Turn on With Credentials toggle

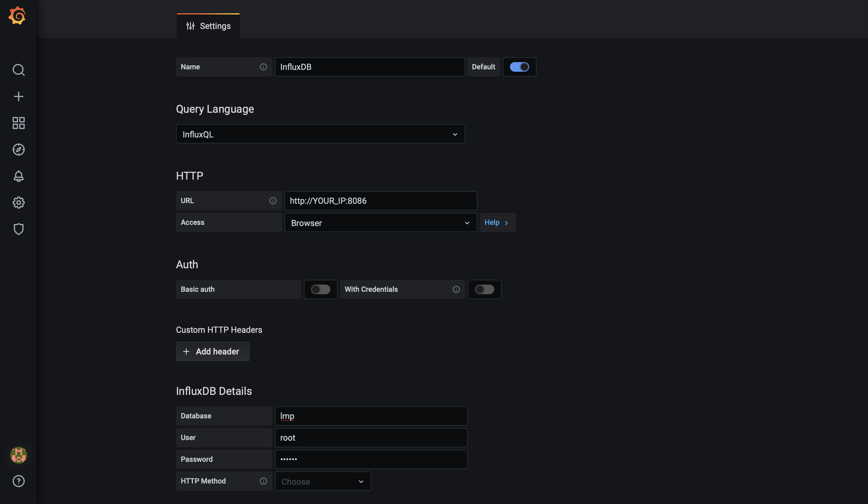tap(484, 289)
